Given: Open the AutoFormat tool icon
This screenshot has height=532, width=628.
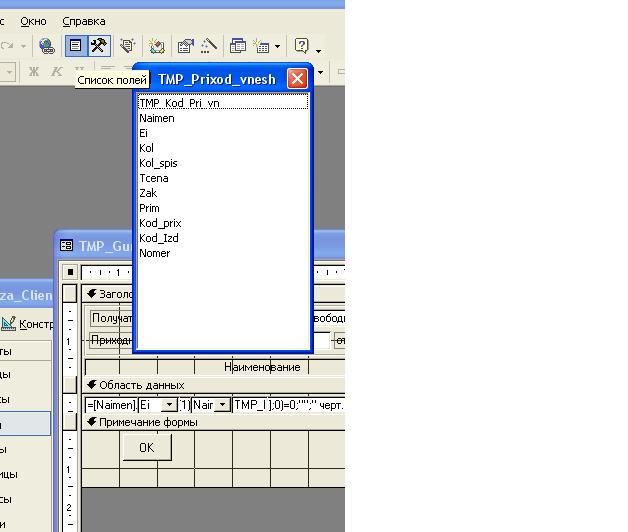Looking at the screenshot, I should click(127, 46).
